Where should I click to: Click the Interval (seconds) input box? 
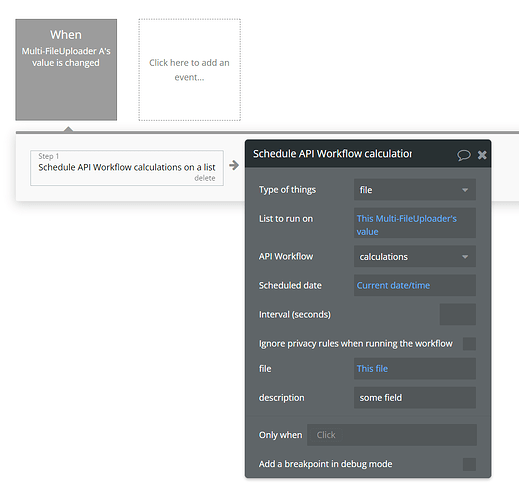[x=458, y=314]
